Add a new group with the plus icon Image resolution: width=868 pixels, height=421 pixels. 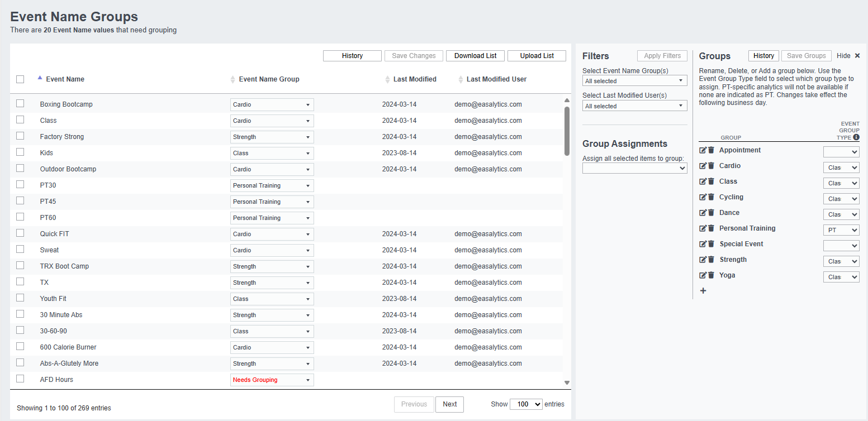point(703,290)
